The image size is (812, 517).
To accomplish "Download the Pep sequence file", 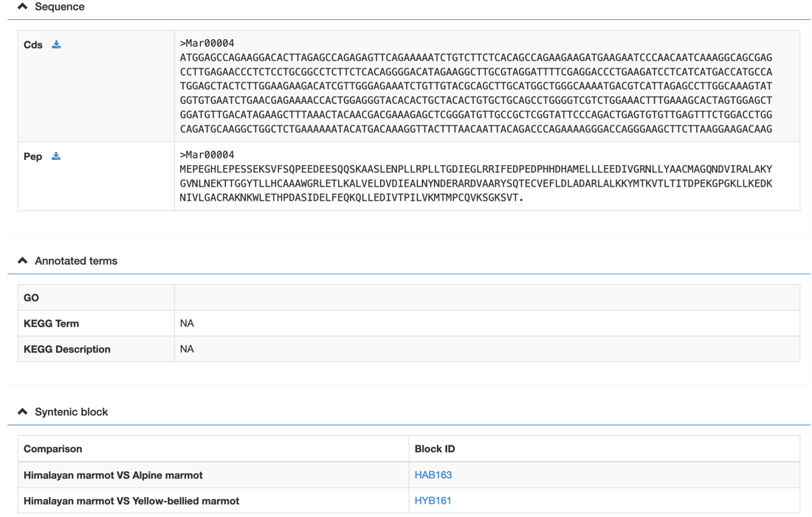I will (56, 156).
